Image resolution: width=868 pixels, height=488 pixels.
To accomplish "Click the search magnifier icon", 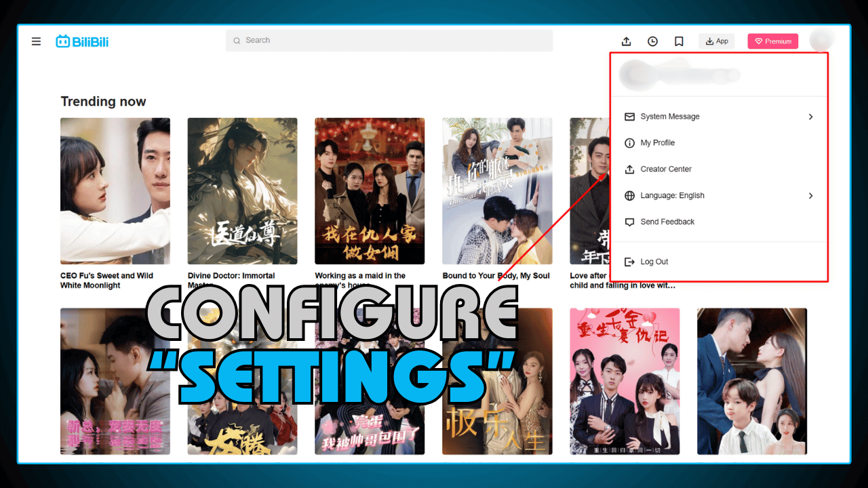I will tap(237, 41).
